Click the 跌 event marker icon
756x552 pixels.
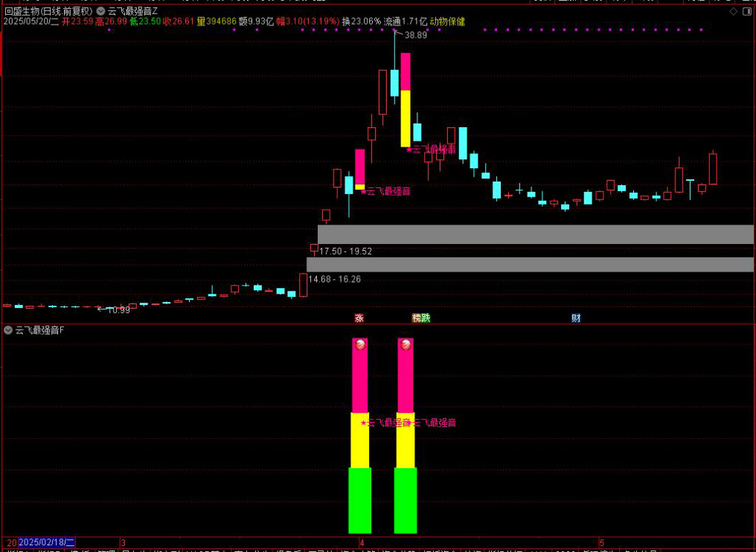tap(426, 318)
